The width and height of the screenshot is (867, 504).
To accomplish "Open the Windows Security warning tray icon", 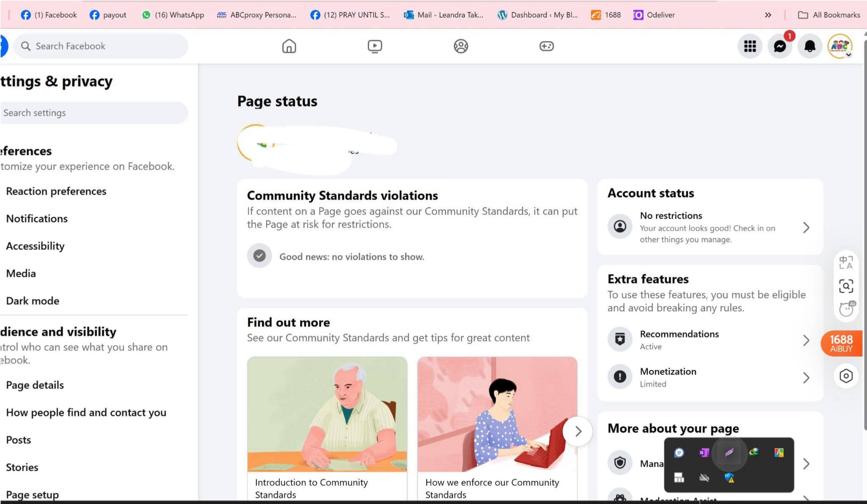I will (x=729, y=478).
